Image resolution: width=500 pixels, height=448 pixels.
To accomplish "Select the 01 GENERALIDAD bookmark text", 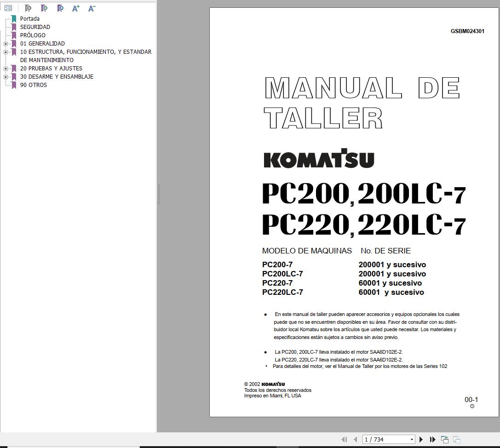I will (x=42, y=44).
